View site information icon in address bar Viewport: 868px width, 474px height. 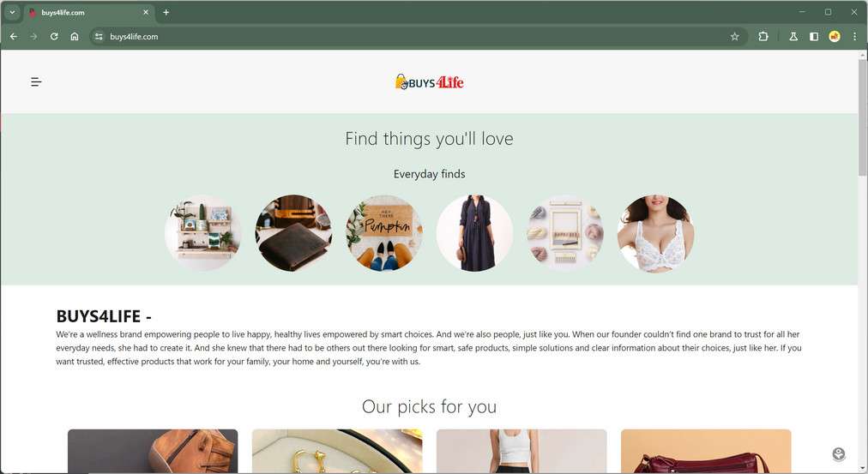point(99,37)
